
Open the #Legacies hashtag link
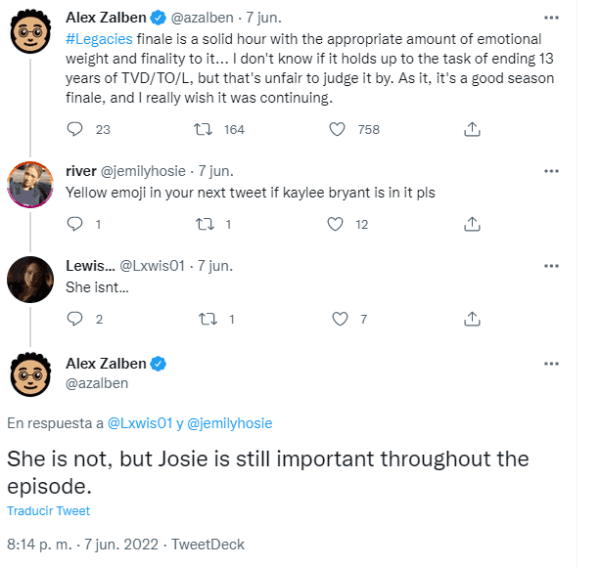[97, 37]
